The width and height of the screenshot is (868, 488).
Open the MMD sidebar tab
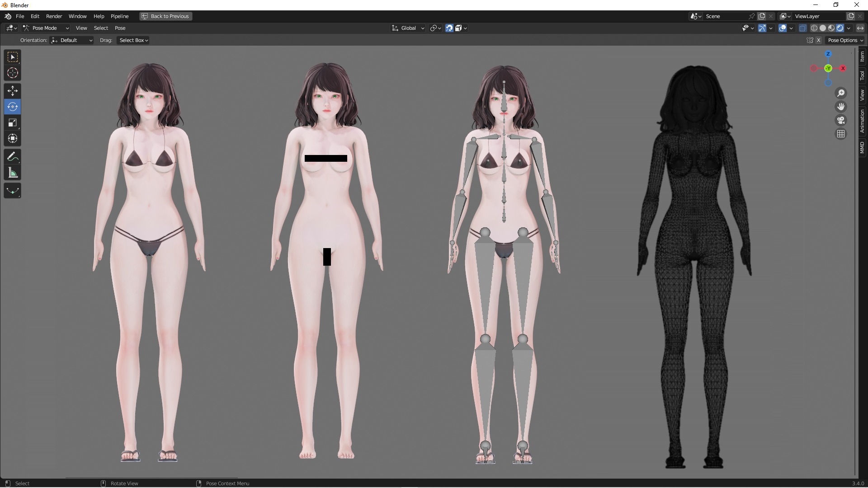[x=863, y=147]
